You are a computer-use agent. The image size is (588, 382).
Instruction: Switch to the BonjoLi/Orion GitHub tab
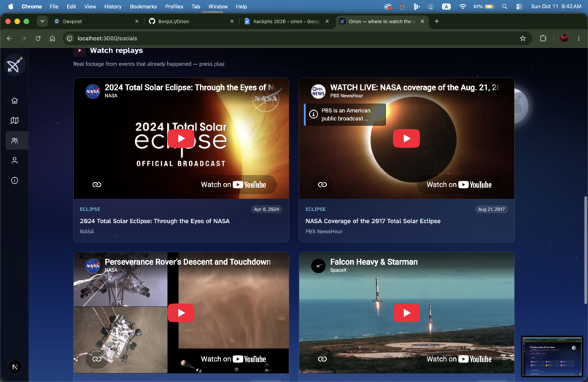click(x=191, y=21)
